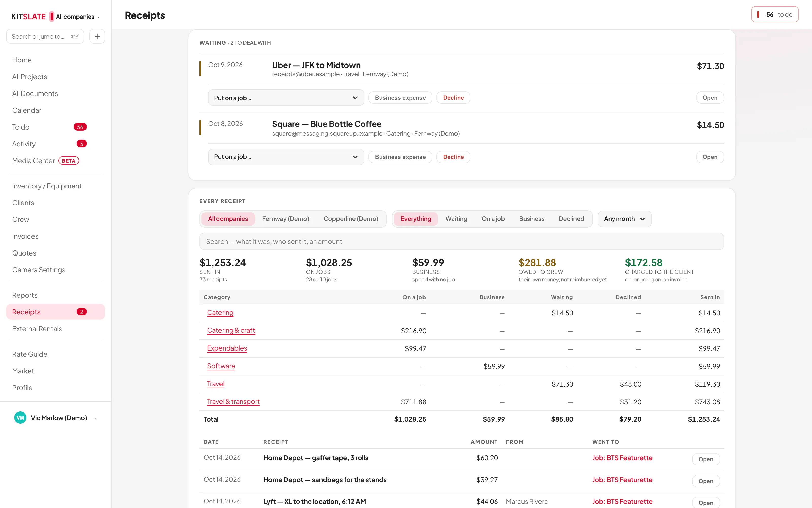Click the plus icon next to search

tap(97, 36)
